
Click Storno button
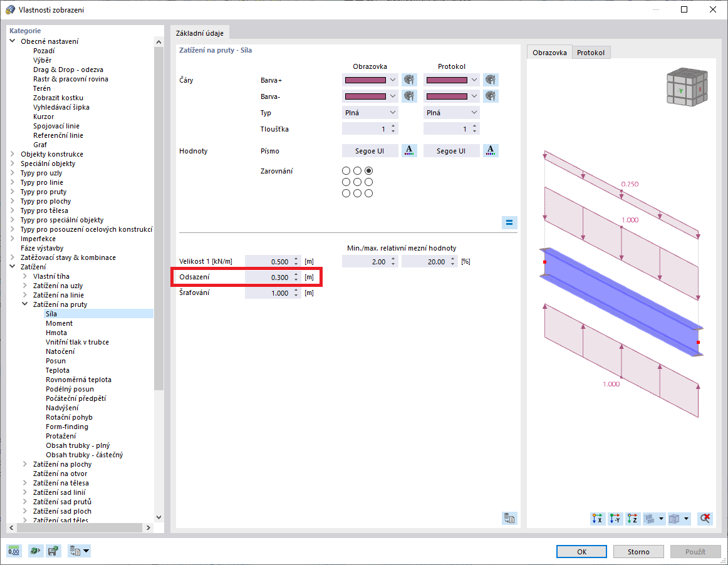[638, 552]
